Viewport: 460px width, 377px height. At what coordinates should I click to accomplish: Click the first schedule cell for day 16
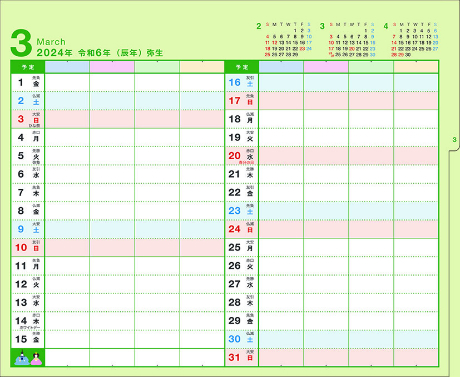(281, 82)
